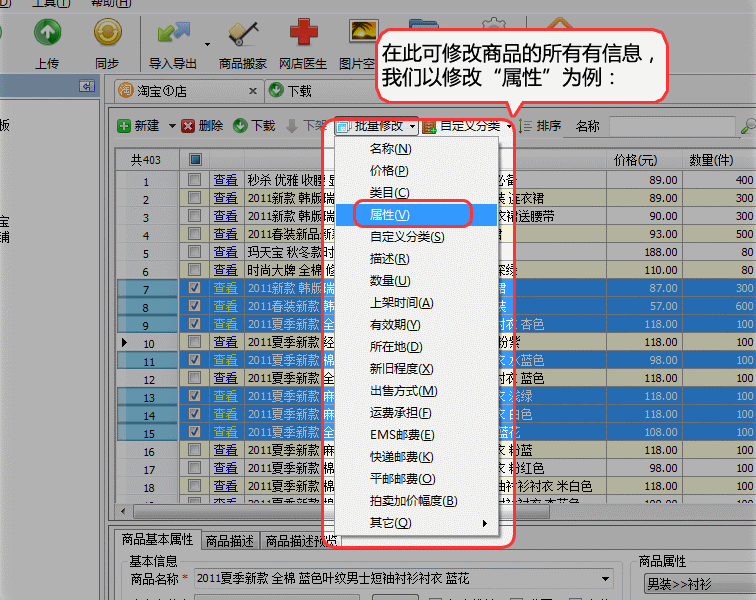Screen dimensions: 756x600
Task: Open the 商品名称 combo box arrow
Action: pyautogui.click(x=606, y=578)
